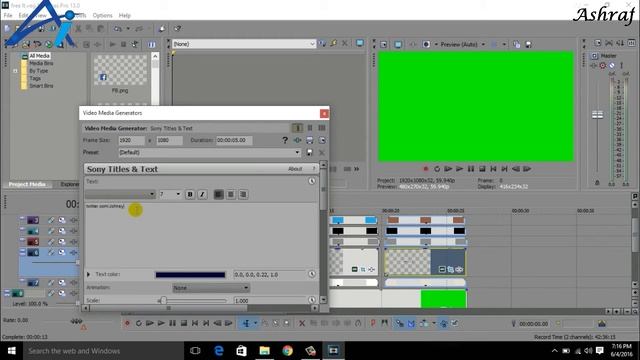Open Animation dropdown set to None

[211, 288]
